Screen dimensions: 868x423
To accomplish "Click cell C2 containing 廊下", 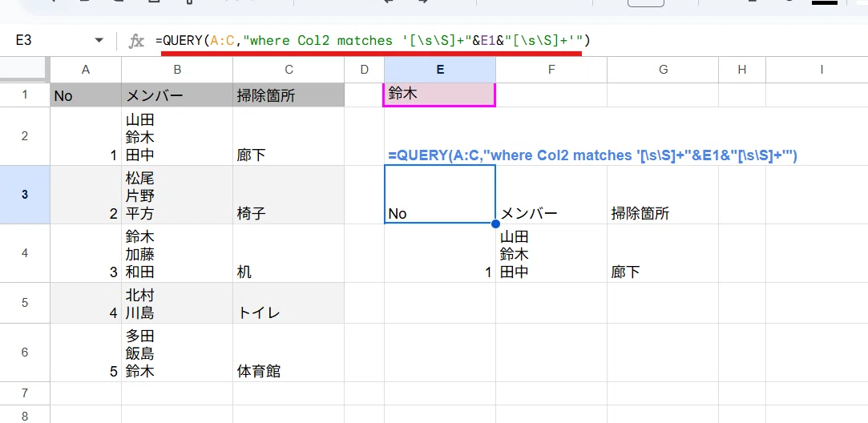I will pos(289,136).
